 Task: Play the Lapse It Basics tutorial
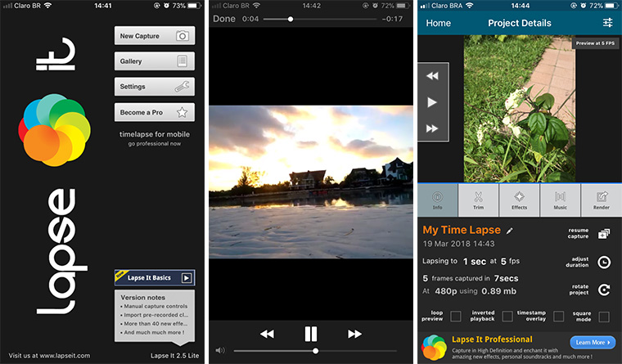point(155,277)
